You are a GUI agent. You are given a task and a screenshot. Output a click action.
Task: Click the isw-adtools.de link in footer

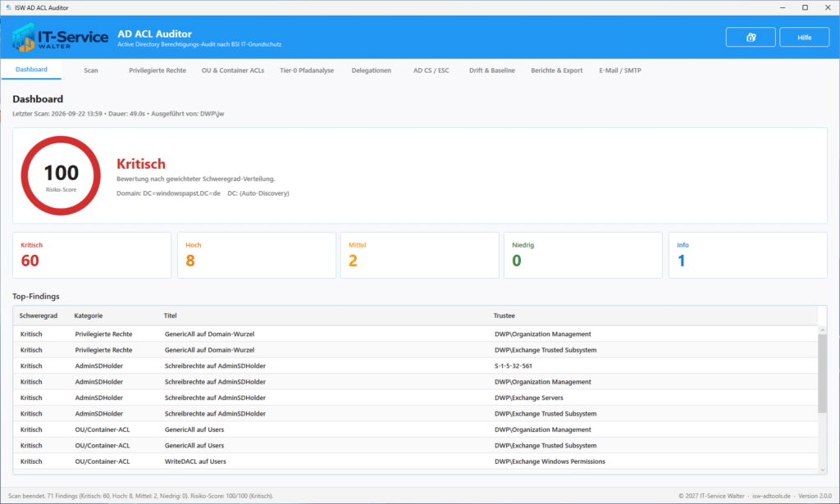coord(771,496)
